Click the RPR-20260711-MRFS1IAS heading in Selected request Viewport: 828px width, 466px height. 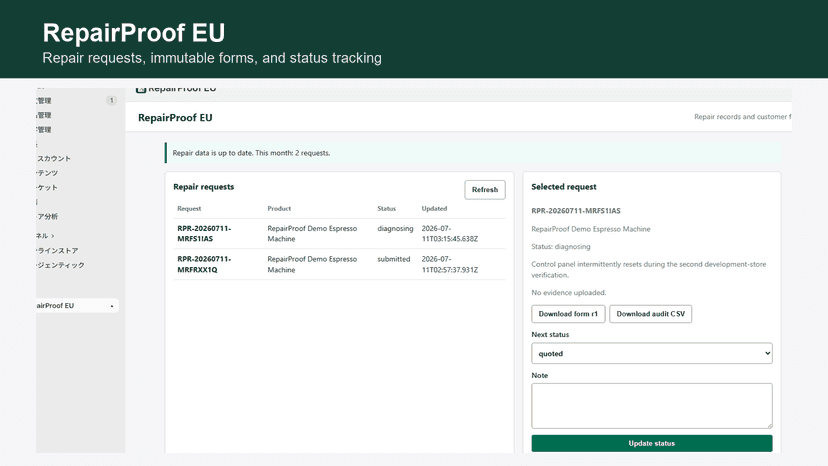(576, 211)
